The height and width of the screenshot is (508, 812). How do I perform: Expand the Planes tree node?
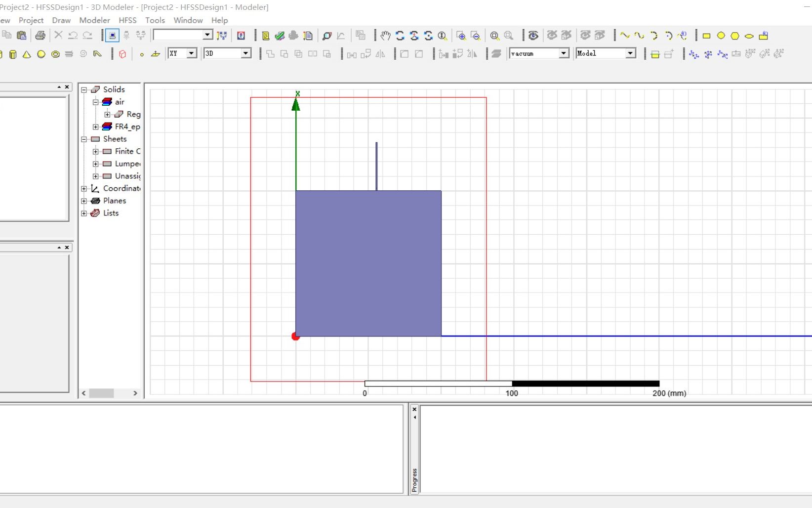(x=84, y=201)
